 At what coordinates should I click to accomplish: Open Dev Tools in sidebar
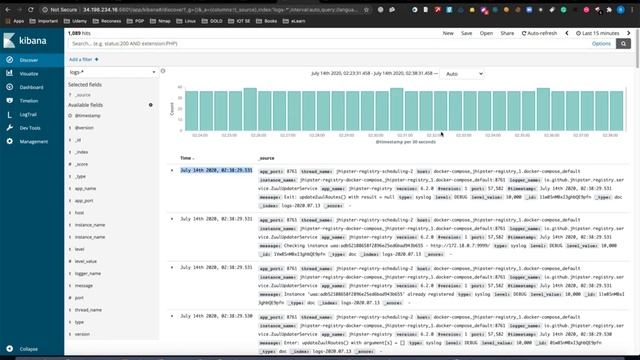(30, 128)
